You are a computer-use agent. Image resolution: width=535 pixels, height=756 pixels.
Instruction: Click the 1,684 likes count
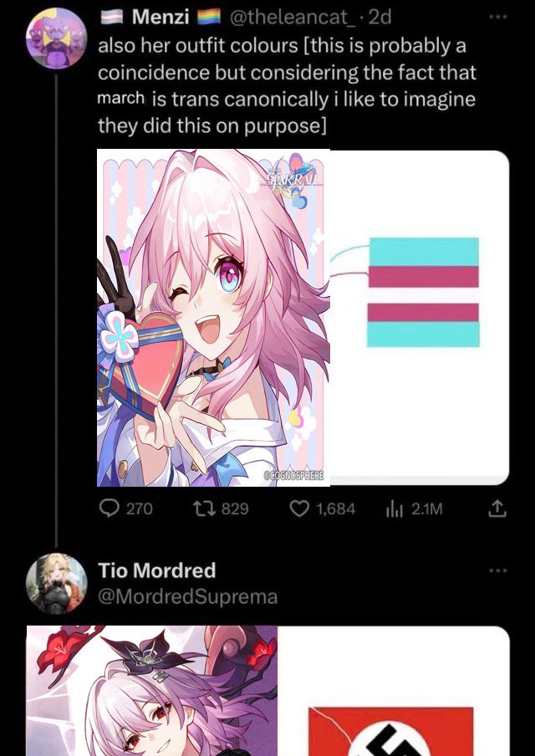point(336,508)
